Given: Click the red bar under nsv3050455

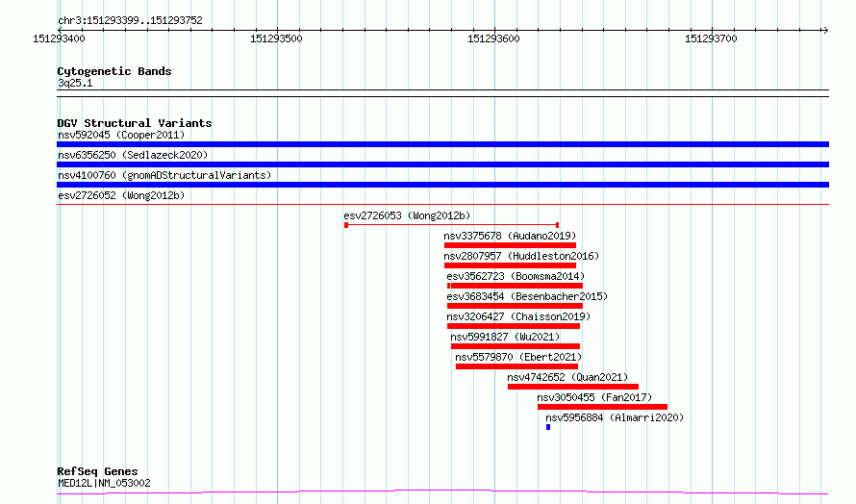Looking at the screenshot, I should coord(602,407).
